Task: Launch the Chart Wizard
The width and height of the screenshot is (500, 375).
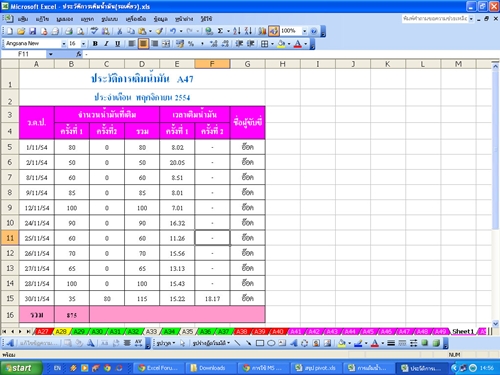Action: click(262, 31)
